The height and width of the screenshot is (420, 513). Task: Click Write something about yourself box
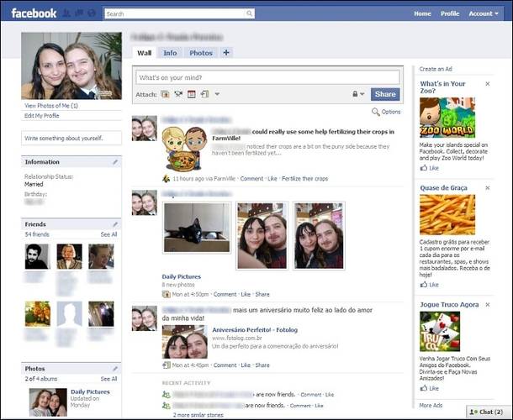point(71,139)
